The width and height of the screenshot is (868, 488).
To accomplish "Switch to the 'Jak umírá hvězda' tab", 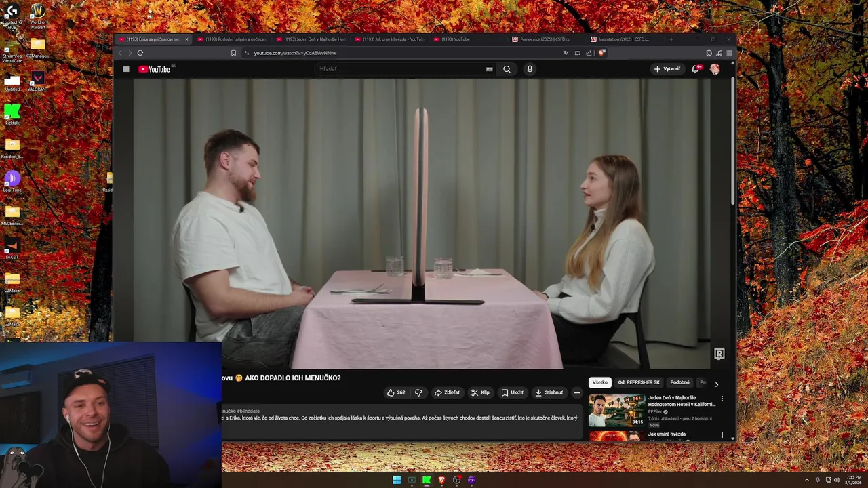I will click(390, 39).
